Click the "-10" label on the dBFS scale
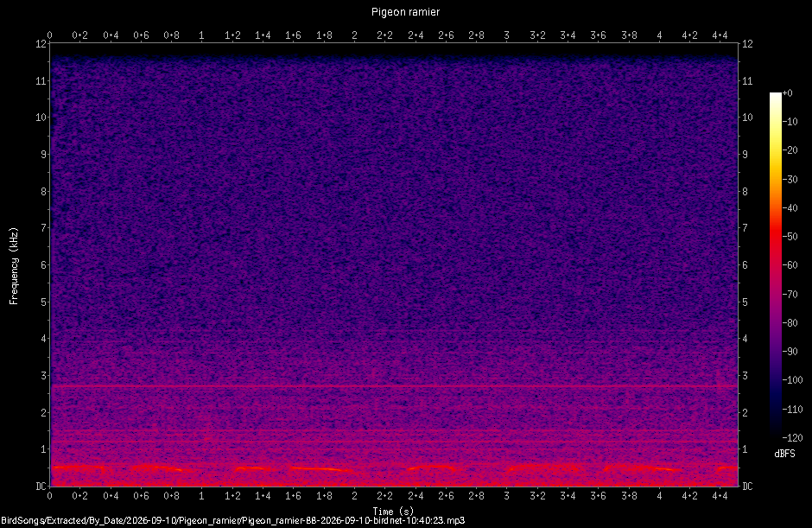 pos(790,122)
